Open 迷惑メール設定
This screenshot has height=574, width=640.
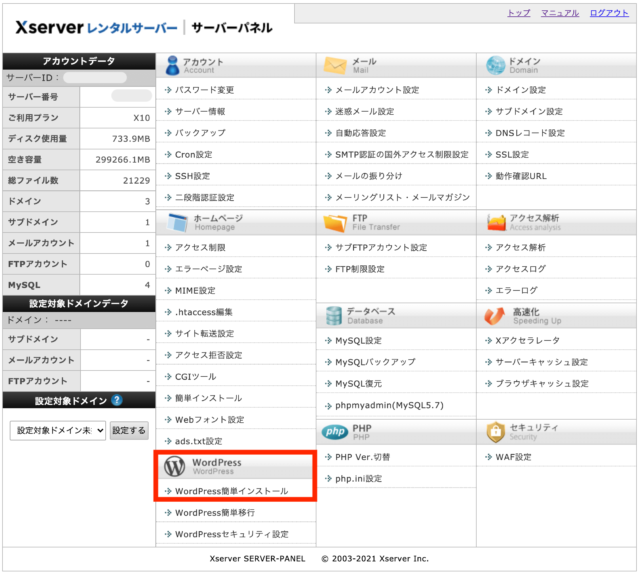(x=364, y=111)
